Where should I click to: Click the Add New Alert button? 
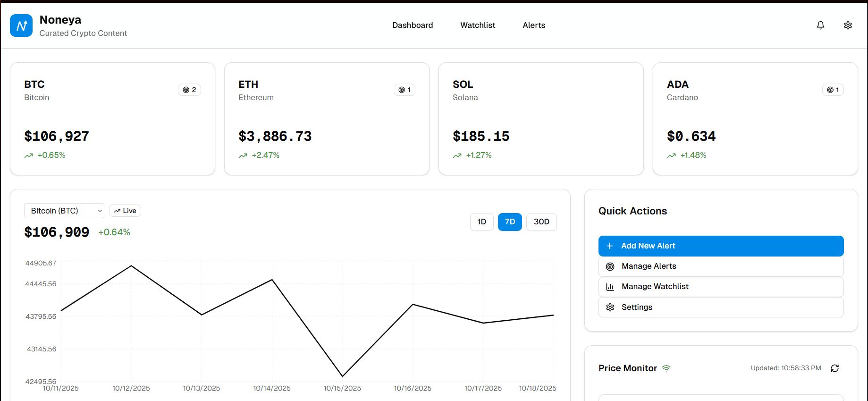click(721, 246)
